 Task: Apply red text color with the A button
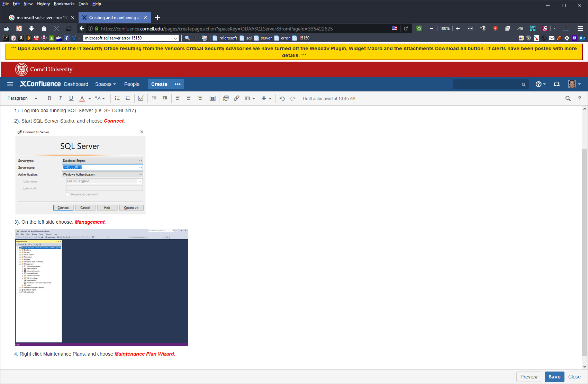click(82, 98)
